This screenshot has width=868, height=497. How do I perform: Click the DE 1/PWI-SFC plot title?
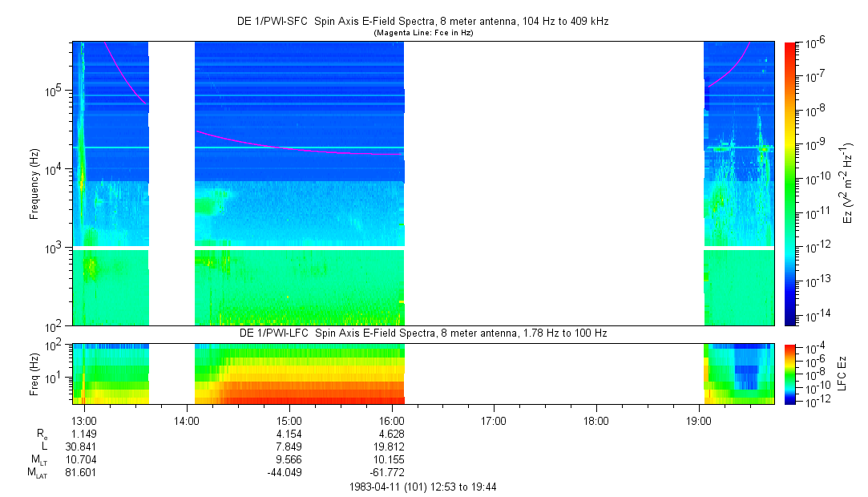click(423, 22)
